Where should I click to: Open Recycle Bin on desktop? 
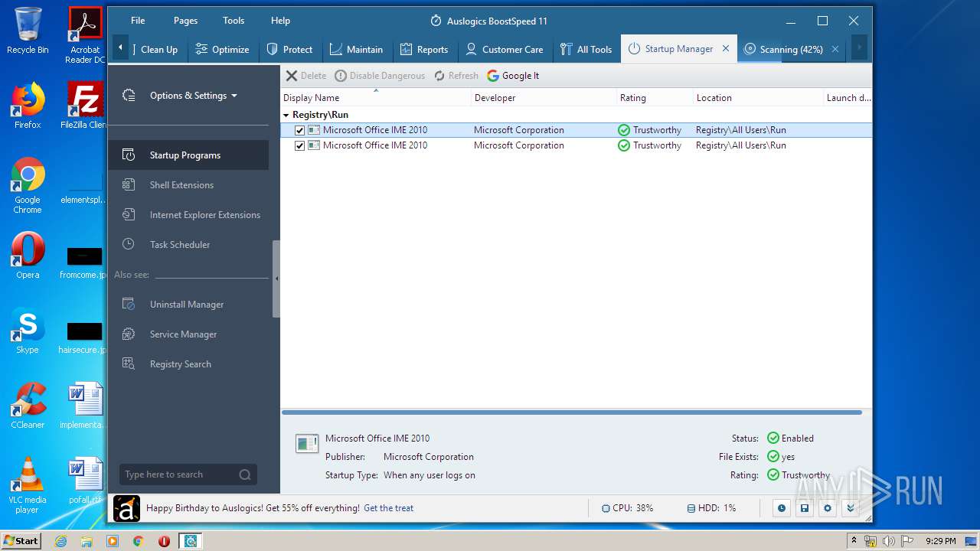click(x=28, y=31)
